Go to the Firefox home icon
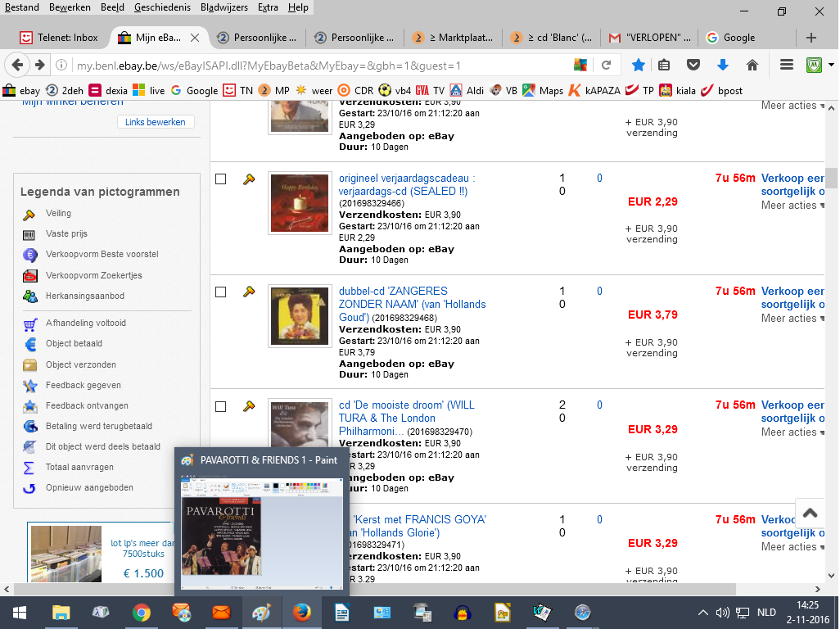The height and width of the screenshot is (629, 840). point(752,66)
